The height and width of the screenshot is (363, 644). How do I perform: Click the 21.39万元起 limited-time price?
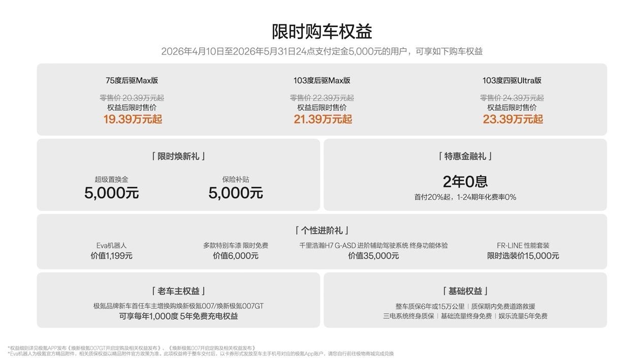click(323, 119)
